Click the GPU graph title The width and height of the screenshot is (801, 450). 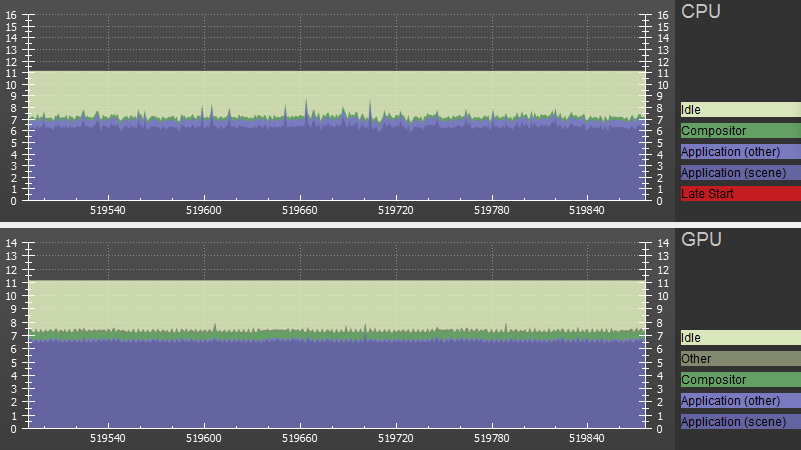[701, 240]
